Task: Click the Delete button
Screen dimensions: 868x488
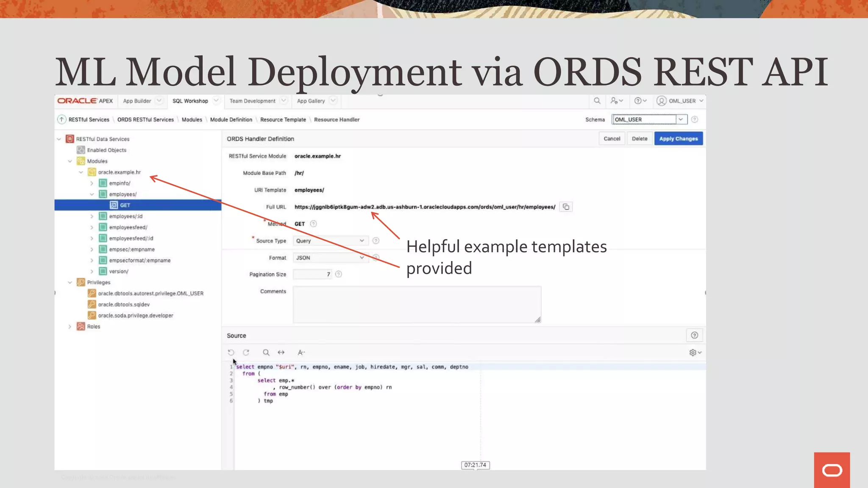Action: tap(640, 139)
